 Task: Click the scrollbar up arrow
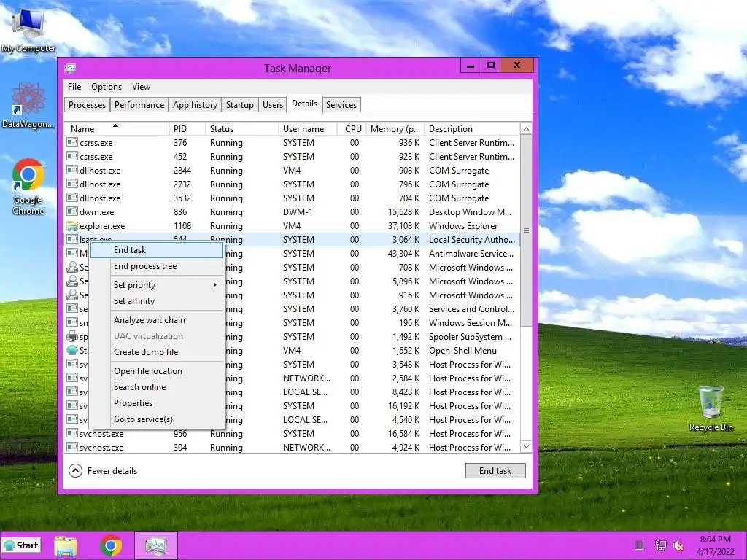coord(526,128)
